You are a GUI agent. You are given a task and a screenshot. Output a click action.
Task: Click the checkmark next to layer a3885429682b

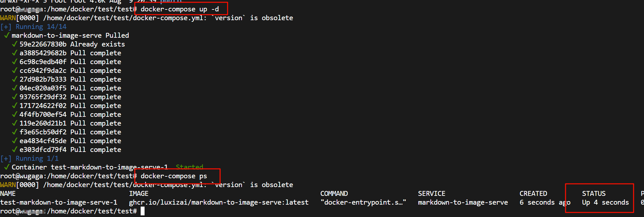click(14, 53)
